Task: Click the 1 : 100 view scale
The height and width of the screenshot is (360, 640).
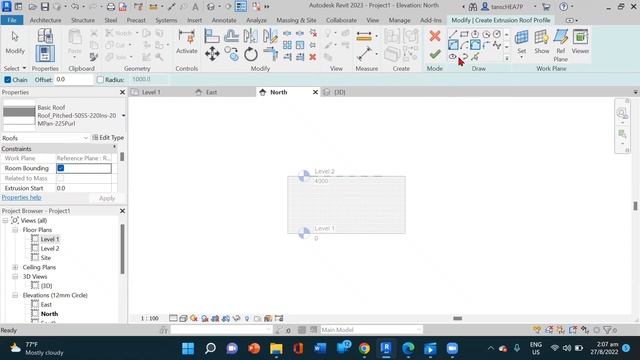Action: [x=150, y=318]
